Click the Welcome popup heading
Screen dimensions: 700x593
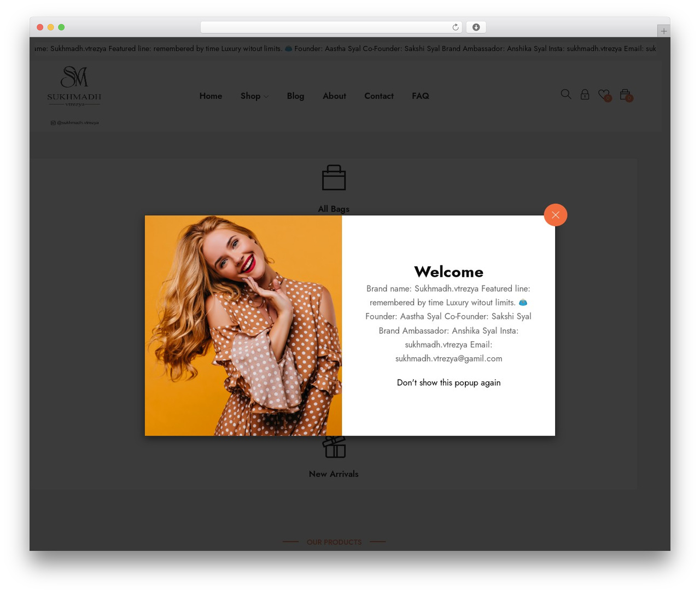coord(448,271)
